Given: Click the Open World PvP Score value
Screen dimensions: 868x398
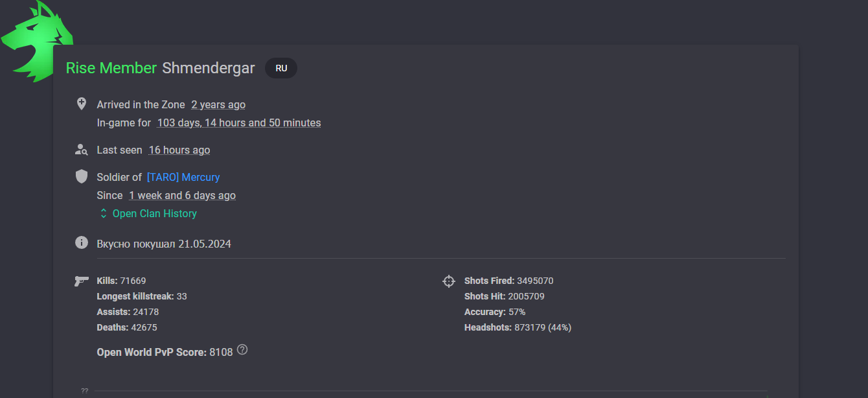Looking at the screenshot, I should (x=221, y=353).
